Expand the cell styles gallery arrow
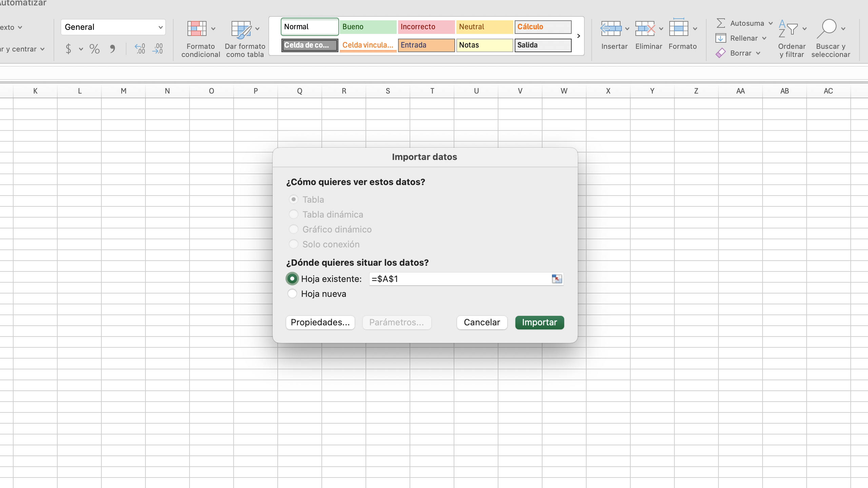Screen dimensions: 868x488 pos(578,36)
